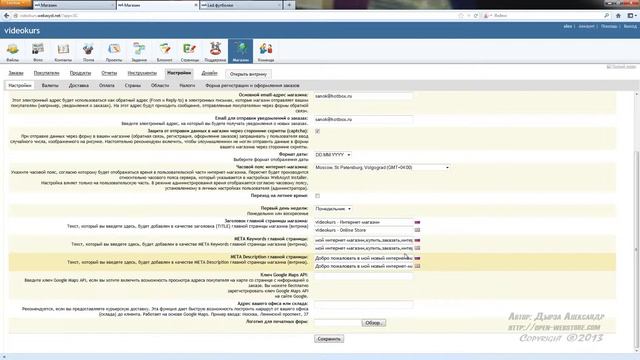The image size is (640, 360).
Task: Select the Настройки top section tab
Action: point(179,73)
